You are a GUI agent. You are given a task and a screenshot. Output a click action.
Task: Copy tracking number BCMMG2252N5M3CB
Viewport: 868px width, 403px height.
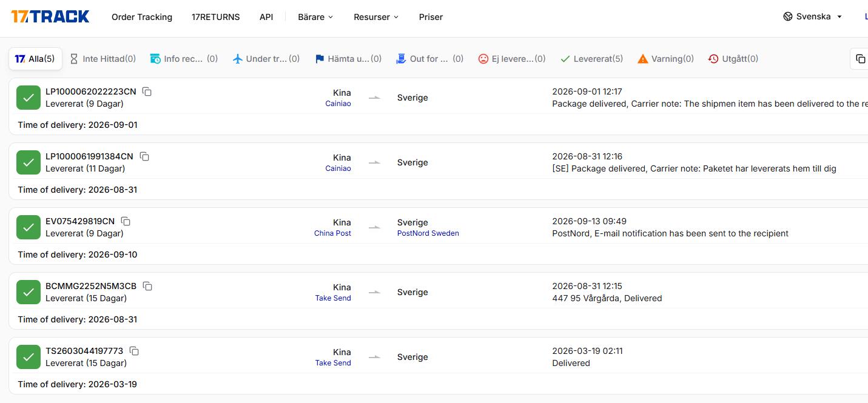tap(147, 286)
